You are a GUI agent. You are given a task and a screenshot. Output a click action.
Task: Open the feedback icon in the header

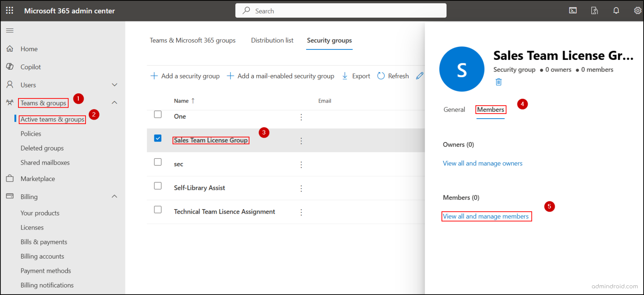(x=594, y=10)
